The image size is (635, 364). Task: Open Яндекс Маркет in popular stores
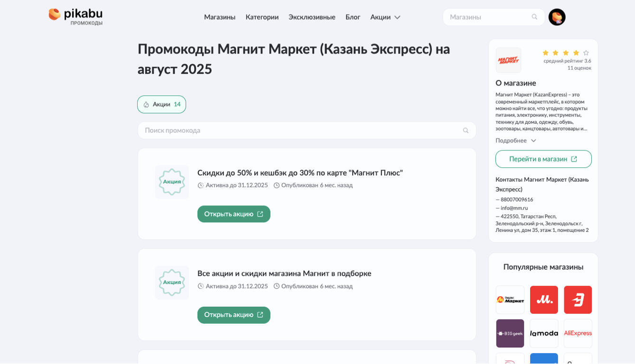coord(510,300)
